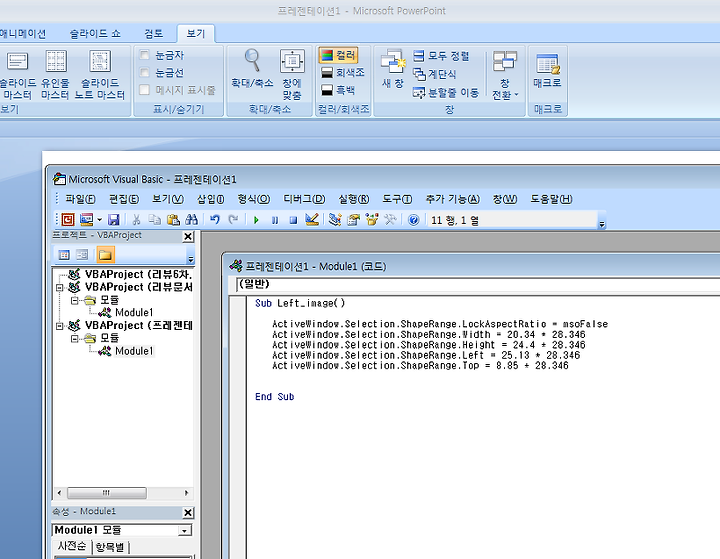The image size is (720, 559).
Task: Click Project tree scroll right arrow
Action: point(186,493)
